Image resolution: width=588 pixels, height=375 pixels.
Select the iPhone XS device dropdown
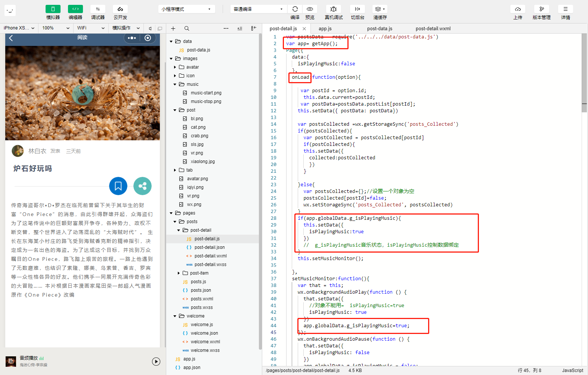tap(19, 28)
